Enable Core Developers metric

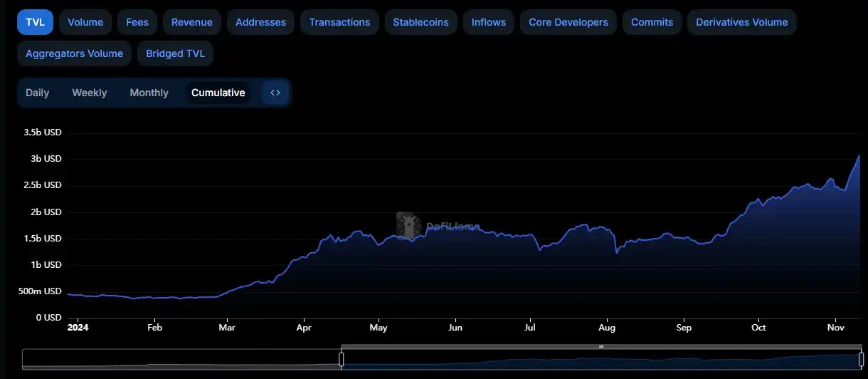click(x=568, y=22)
